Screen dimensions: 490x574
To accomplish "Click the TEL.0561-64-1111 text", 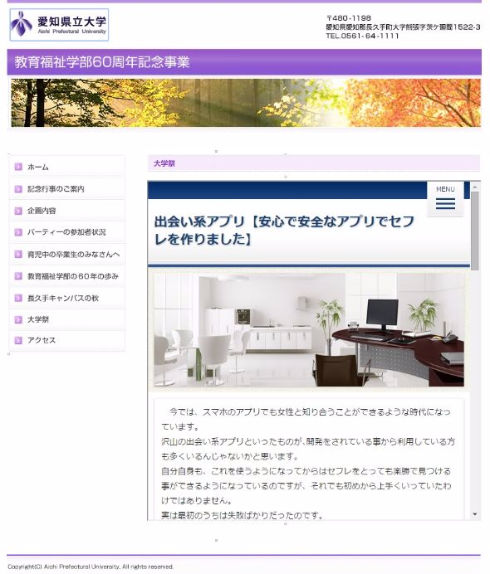I will tap(362, 36).
